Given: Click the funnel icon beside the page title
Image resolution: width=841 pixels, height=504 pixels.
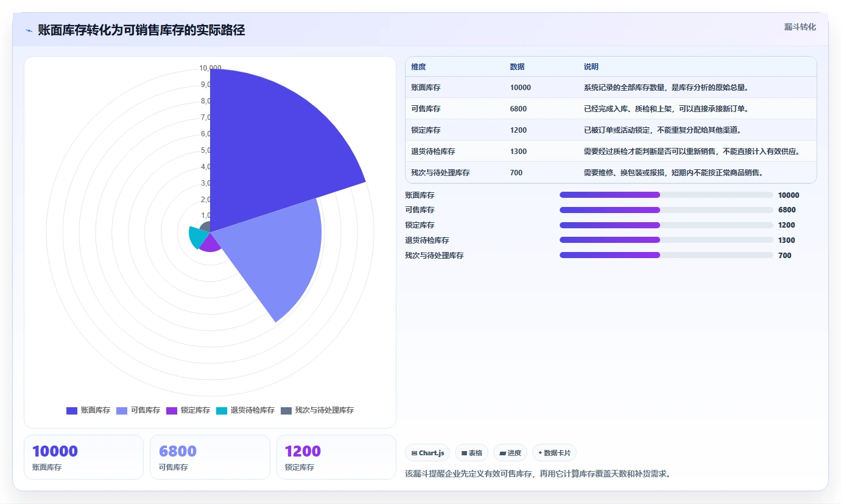Looking at the screenshot, I should click(29, 30).
